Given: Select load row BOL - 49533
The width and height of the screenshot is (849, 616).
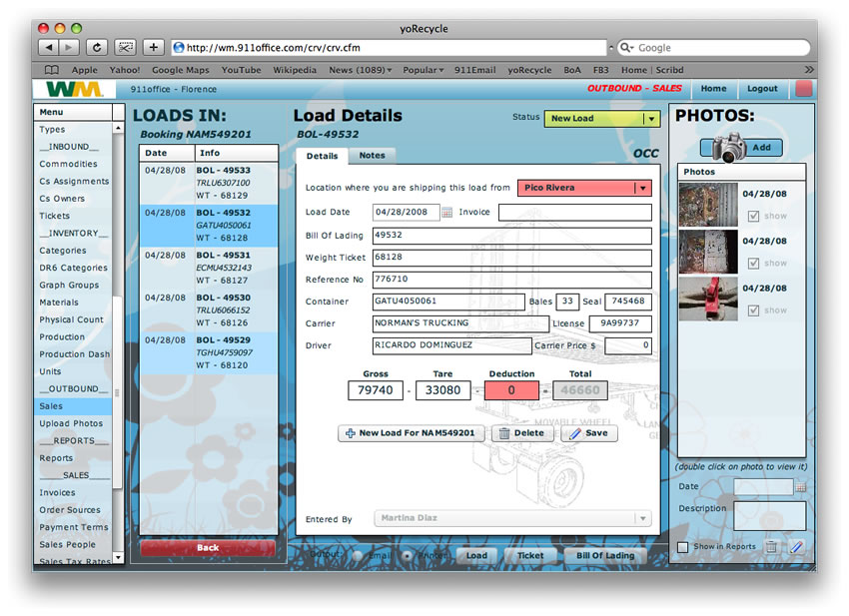Looking at the screenshot, I should tap(209, 183).
